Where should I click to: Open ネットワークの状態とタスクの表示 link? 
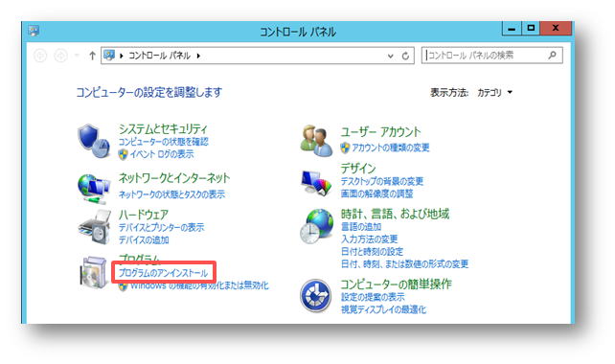[171, 194]
